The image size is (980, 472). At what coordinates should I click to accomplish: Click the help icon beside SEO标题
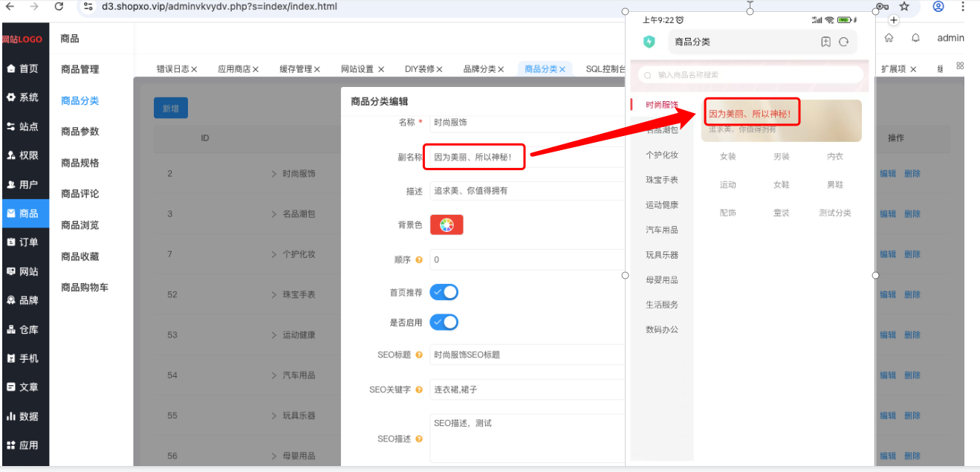click(x=419, y=355)
